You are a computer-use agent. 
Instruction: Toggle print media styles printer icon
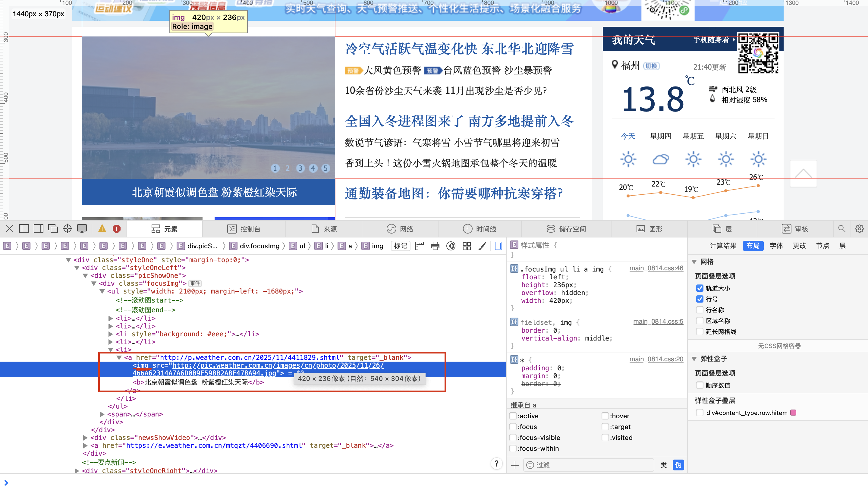click(x=435, y=246)
